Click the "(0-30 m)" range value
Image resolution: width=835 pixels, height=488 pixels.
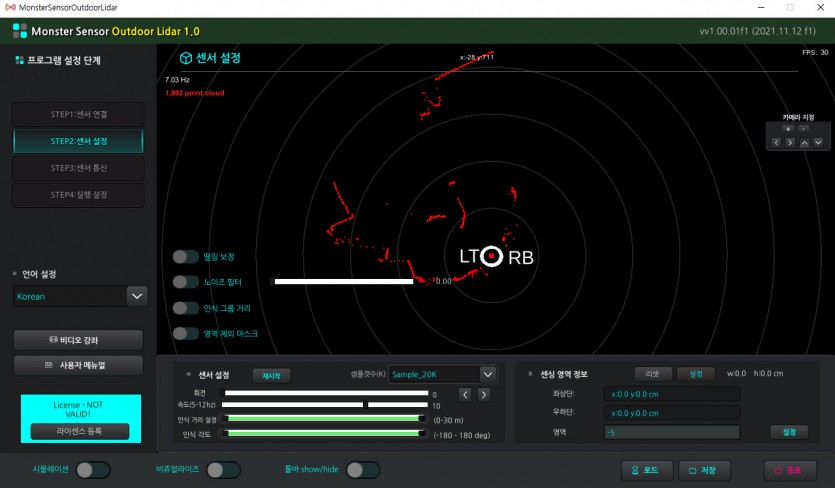(448, 420)
